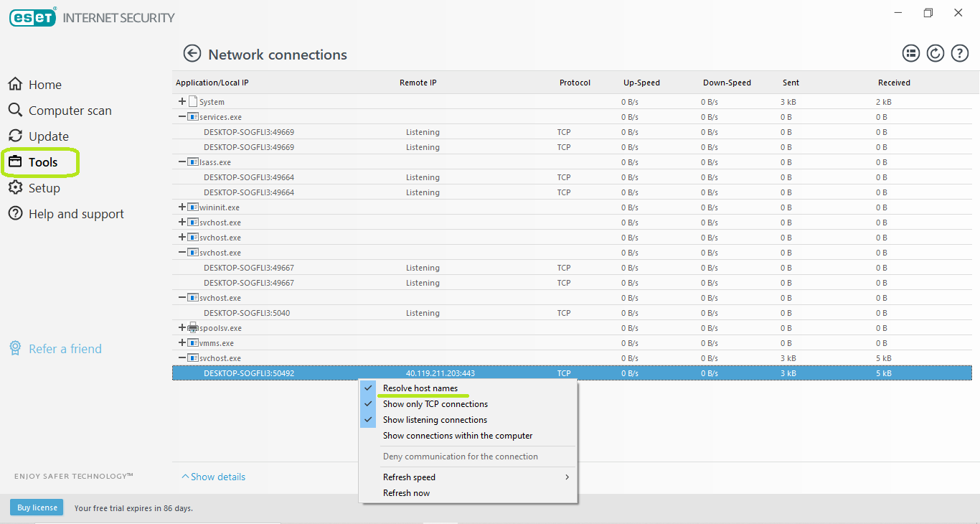
Task: Open the question mark help icon
Action: click(x=959, y=53)
